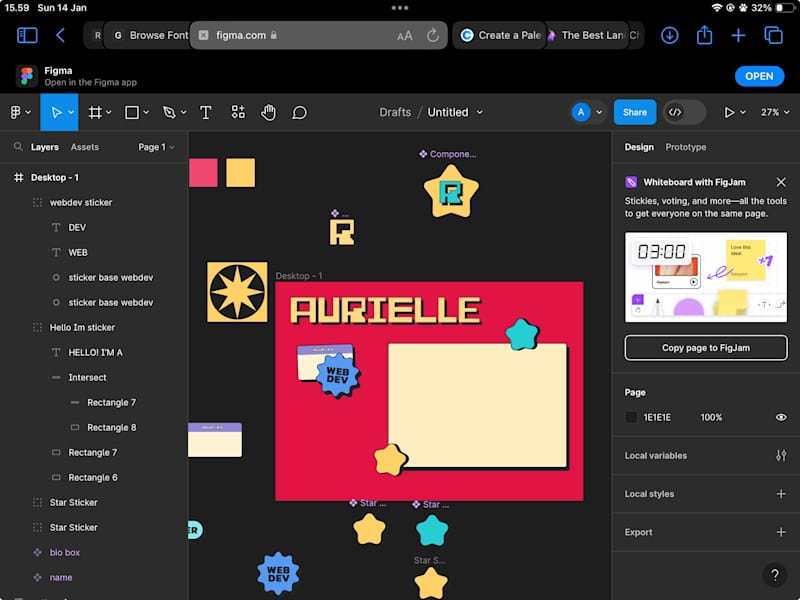Image resolution: width=800 pixels, height=600 pixels.
Task: Open avatar multiplayer dropdown chevron
Action: 599,112
